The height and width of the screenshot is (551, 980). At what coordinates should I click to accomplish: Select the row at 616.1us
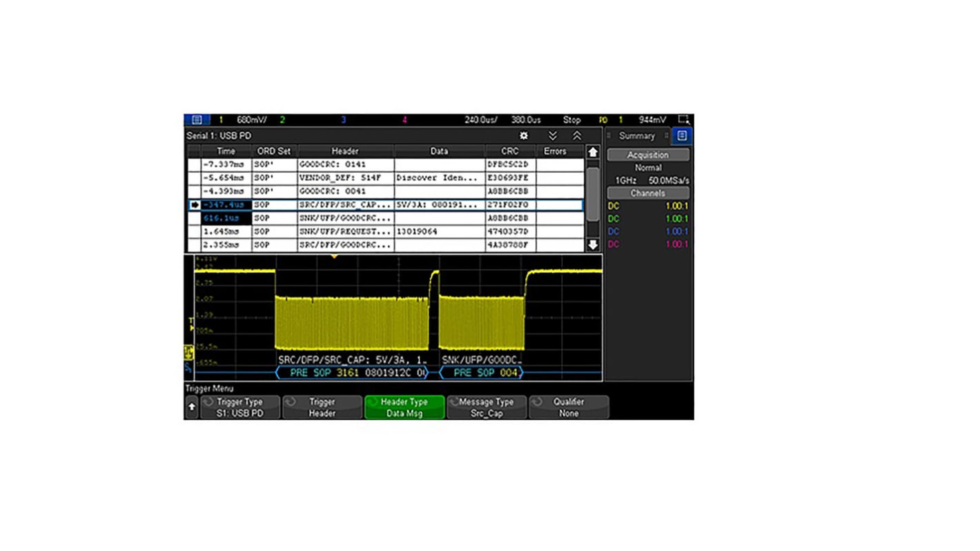[386, 218]
